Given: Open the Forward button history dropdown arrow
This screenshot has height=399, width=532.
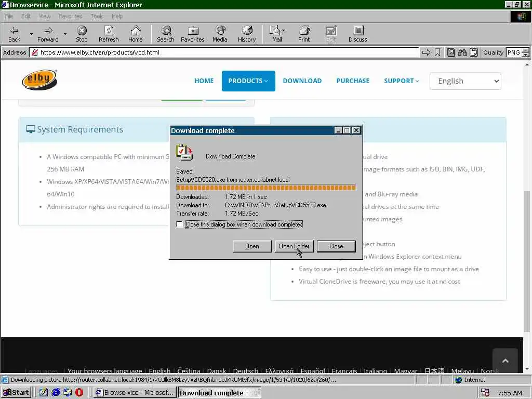Looking at the screenshot, I should coord(65,34).
